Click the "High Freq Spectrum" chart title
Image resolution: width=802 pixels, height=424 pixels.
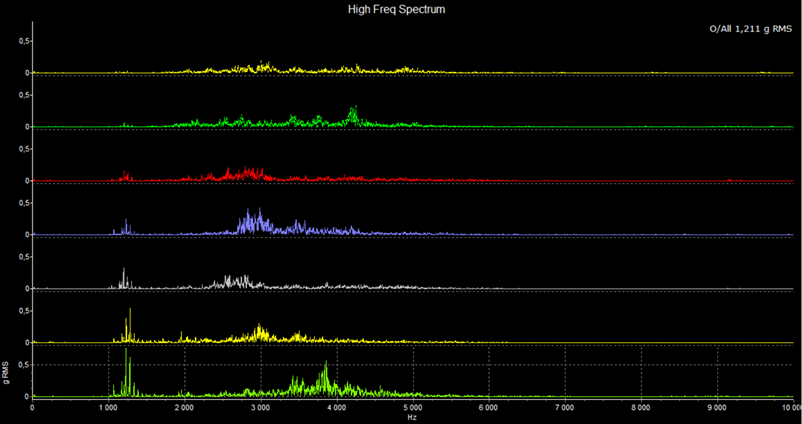tap(400, 9)
